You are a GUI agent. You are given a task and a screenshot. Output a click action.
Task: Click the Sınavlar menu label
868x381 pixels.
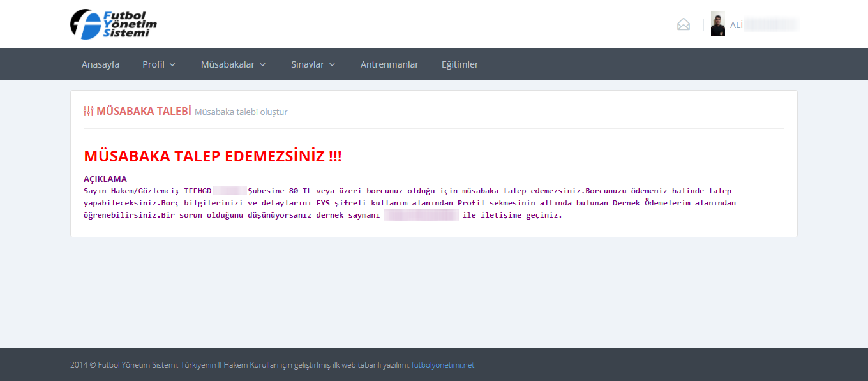click(x=308, y=64)
